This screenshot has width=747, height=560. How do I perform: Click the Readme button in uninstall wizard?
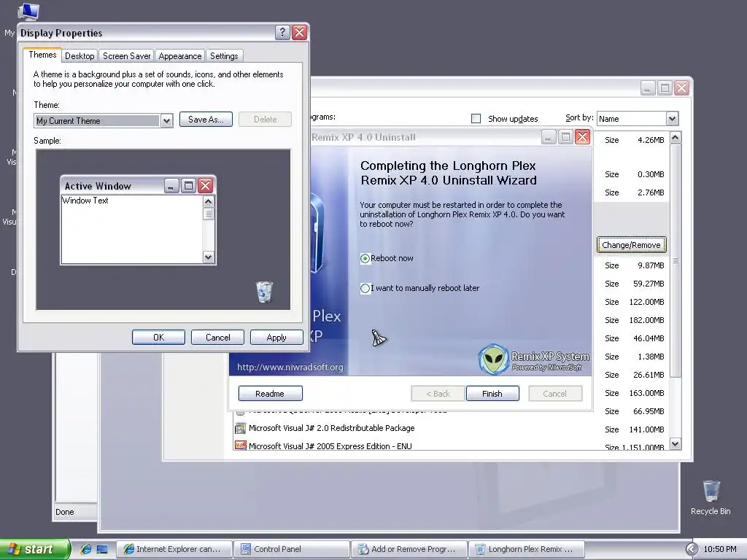tap(270, 394)
